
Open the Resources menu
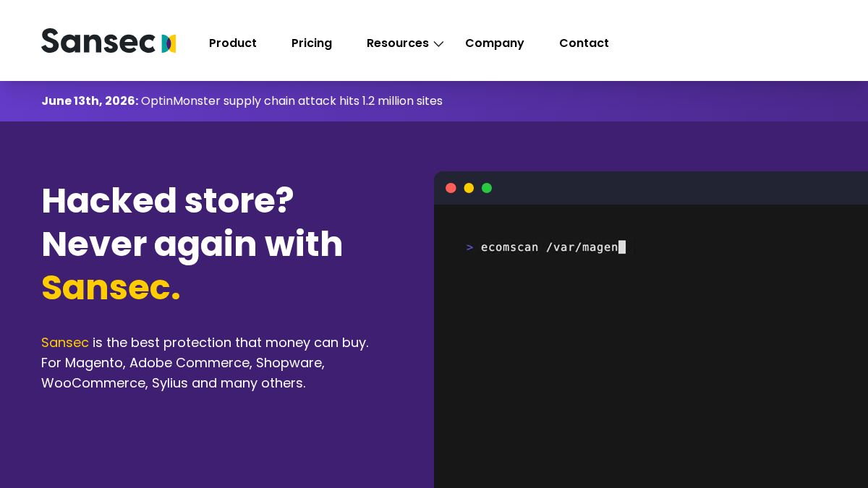point(398,43)
